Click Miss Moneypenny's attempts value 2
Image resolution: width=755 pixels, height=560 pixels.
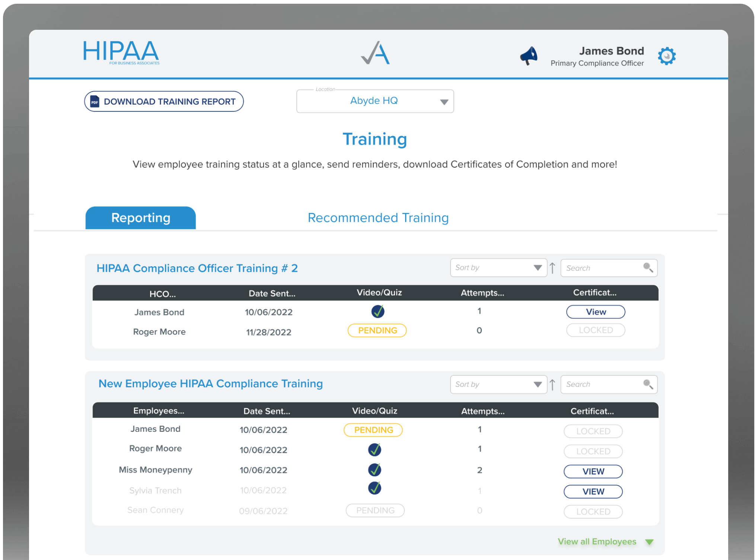[x=480, y=470]
